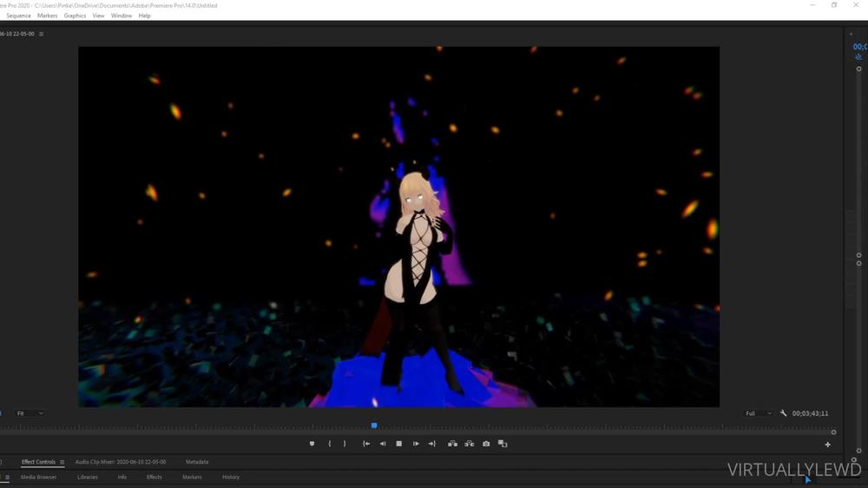Minimize the Premiere Pro window
The image size is (868, 488).
click(x=812, y=5)
